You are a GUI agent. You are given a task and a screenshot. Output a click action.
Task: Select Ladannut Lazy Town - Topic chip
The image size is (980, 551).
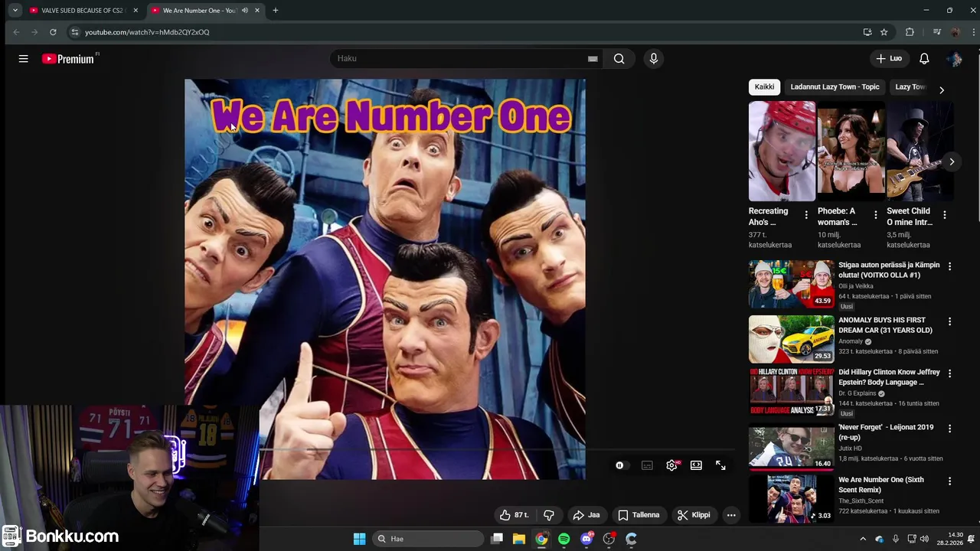[835, 86]
